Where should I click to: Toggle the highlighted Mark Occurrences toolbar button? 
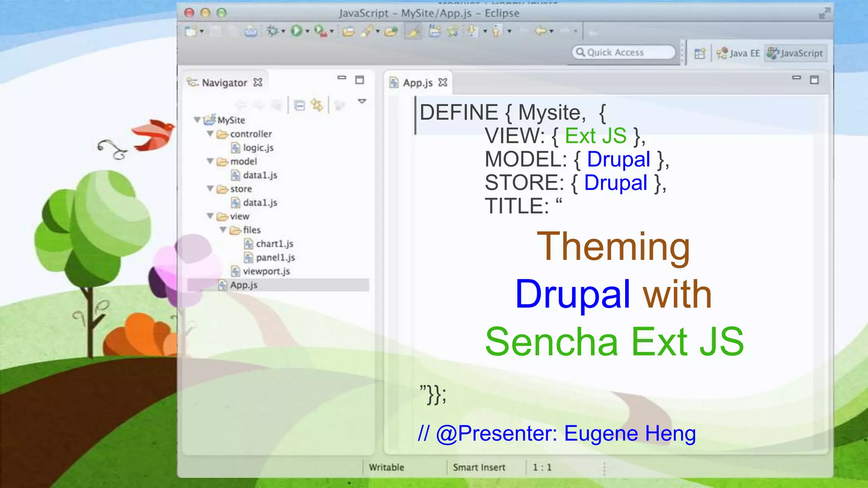[x=414, y=31]
